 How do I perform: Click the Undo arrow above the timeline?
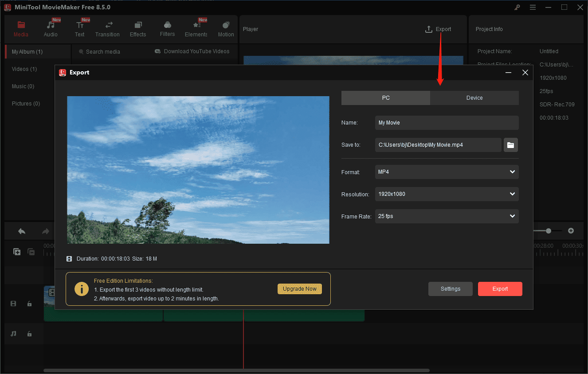click(x=21, y=231)
